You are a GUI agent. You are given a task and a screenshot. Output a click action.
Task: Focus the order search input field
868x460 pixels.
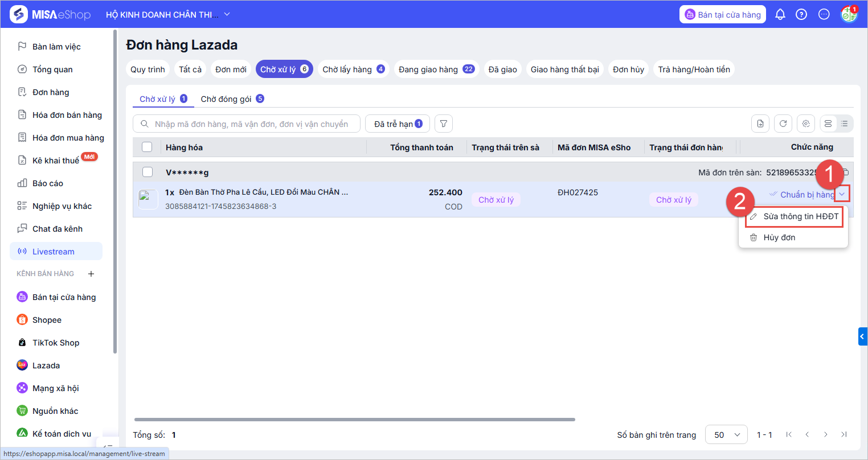pos(247,124)
